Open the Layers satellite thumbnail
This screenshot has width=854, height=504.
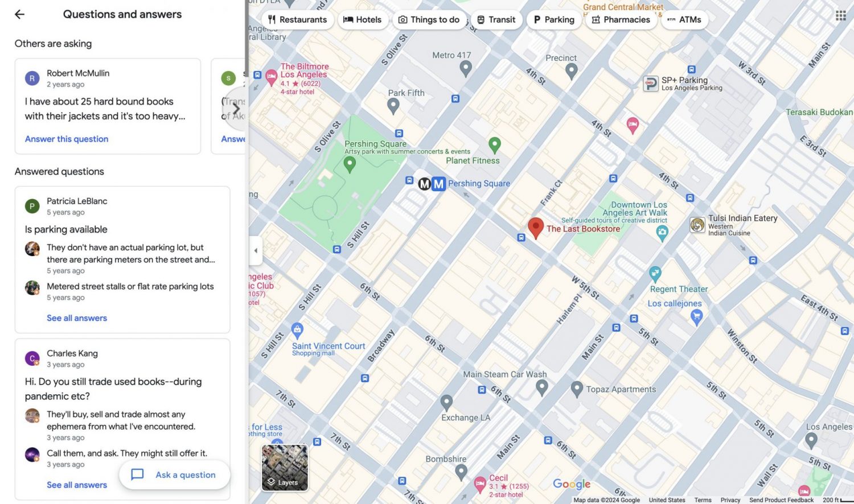[285, 468]
